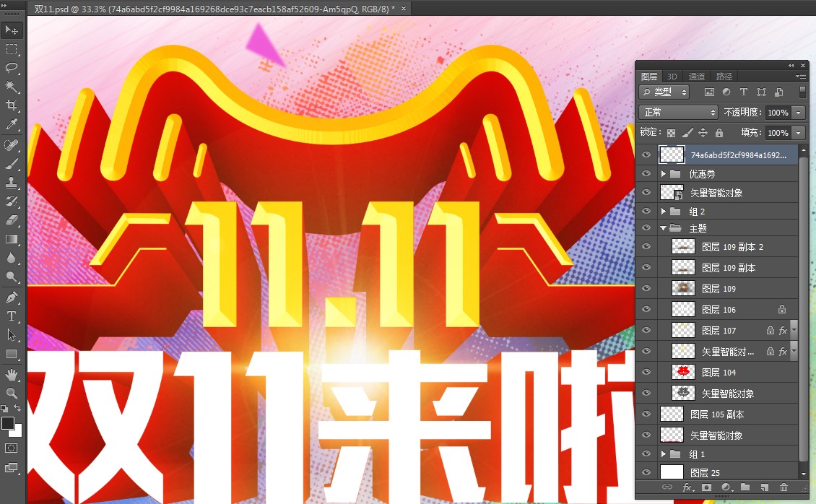
Task: Open the fill slider dropdown arrow
Action: point(798,133)
